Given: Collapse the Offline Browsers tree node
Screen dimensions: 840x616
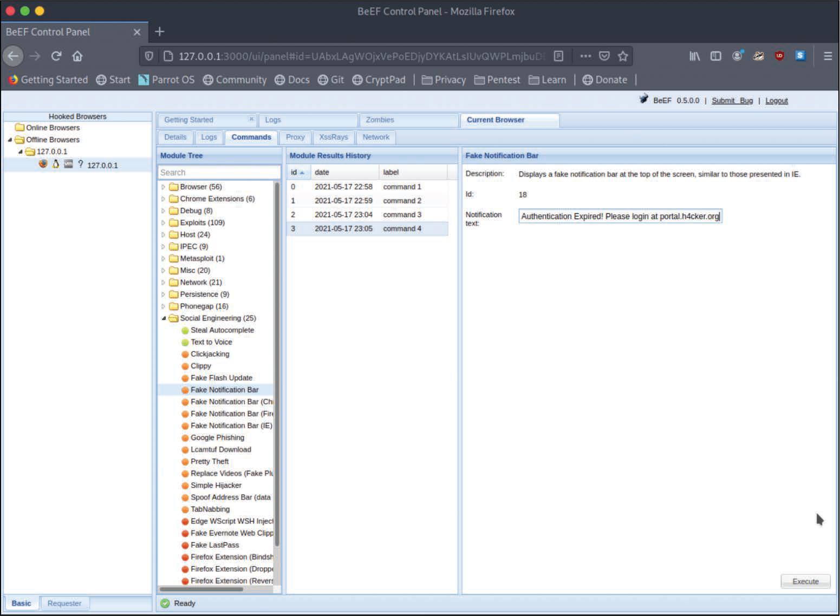Looking at the screenshot, I should (10, 140).
